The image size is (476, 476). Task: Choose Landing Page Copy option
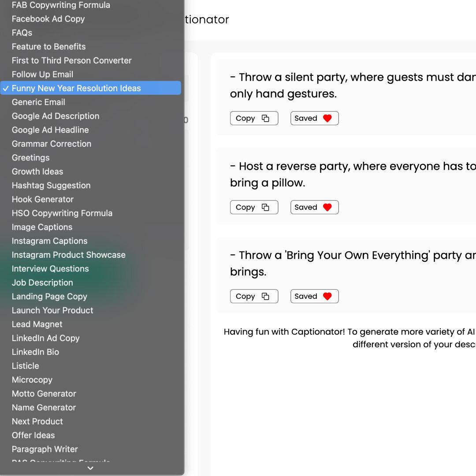tap(91, 297)
